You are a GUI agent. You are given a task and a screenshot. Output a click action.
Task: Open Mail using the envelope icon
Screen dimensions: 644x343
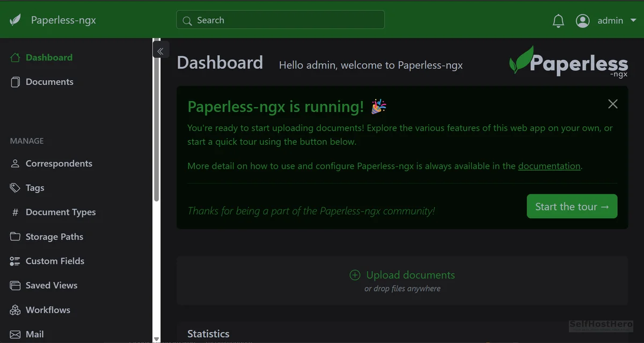pos(14,334)
